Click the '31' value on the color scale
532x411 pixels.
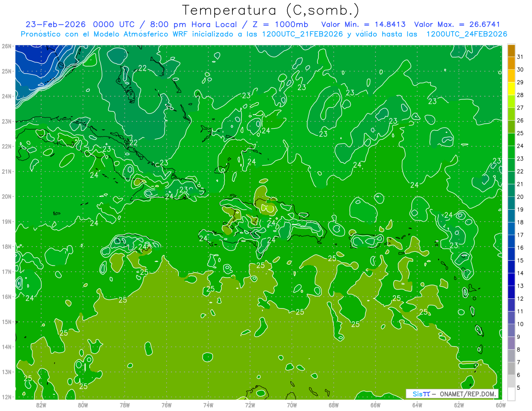520,57
